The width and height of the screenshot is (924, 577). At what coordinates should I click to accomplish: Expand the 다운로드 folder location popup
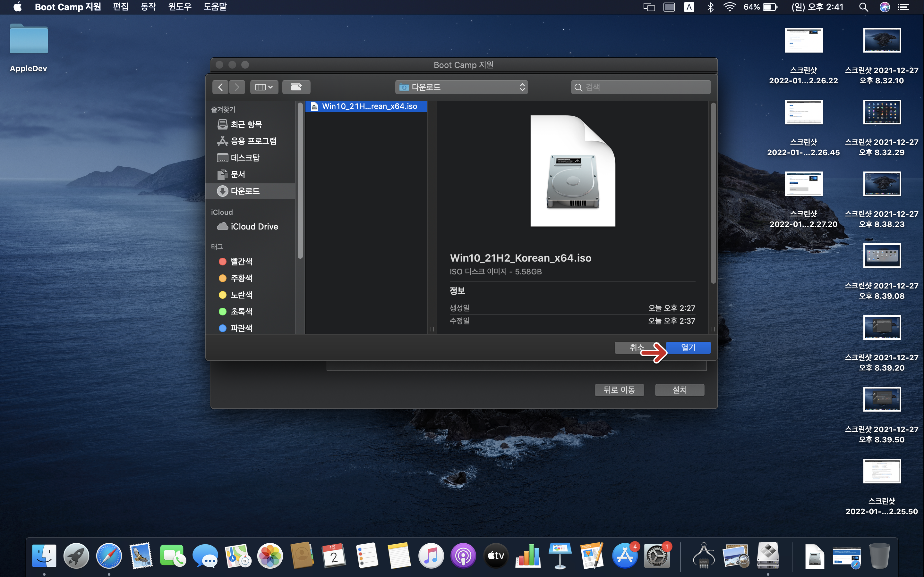pyautogui.click(x=461, y=87)
